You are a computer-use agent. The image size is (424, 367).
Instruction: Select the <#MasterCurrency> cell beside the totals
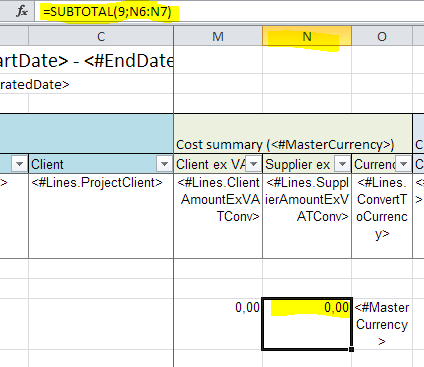click(382, 324)
